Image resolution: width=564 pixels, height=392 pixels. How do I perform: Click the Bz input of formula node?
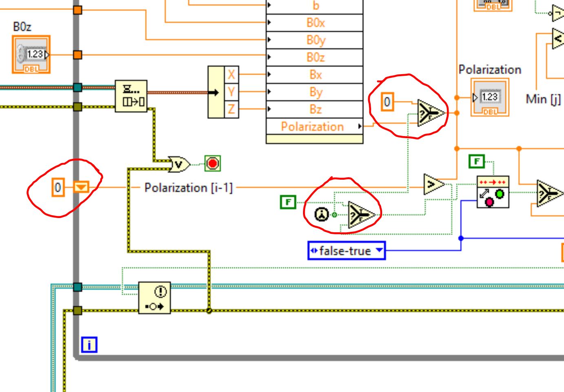coord(314,109)
